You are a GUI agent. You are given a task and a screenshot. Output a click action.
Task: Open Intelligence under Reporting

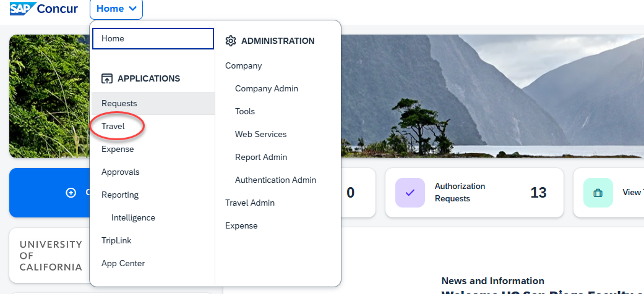click(133, 217)
